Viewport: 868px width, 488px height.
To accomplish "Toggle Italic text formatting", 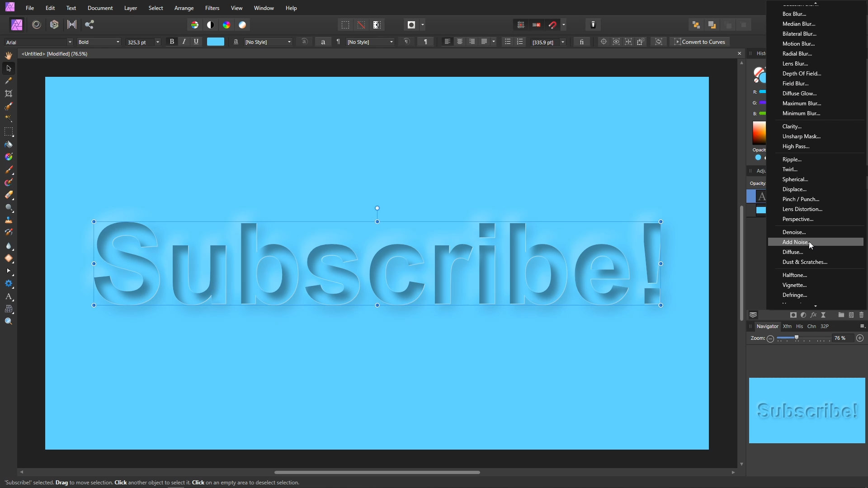I will pos(184,42).
